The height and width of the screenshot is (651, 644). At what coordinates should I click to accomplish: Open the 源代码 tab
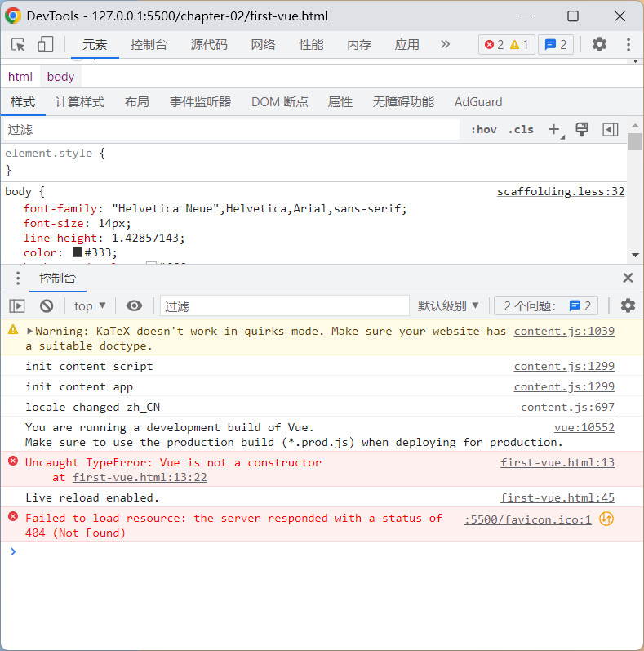click(x=209, y=44)
